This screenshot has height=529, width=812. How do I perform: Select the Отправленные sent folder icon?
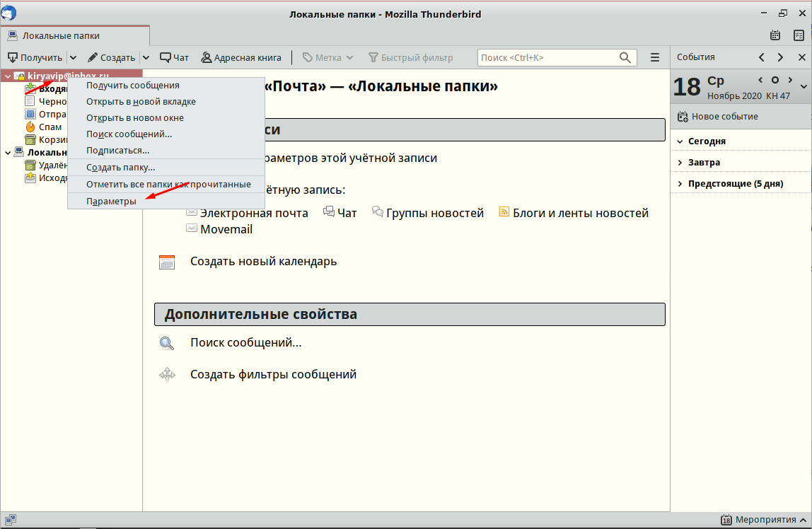click(30, 115)
